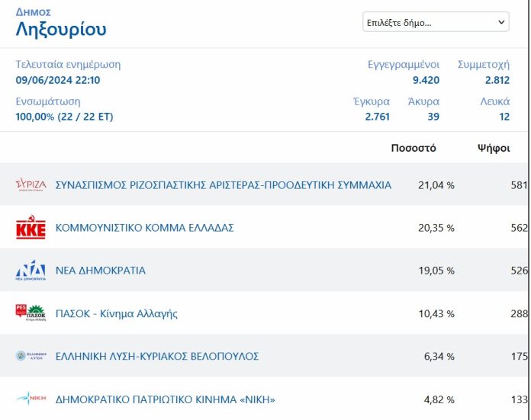Click the Ψήφοι column header
Viewport: 531px width, 420px height.
point(494,148)
